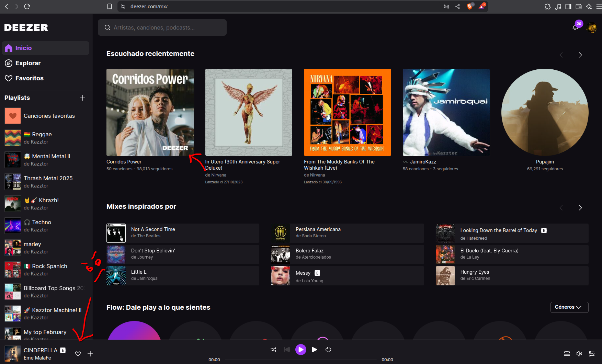Click the Deezer logo

(26, 27)
